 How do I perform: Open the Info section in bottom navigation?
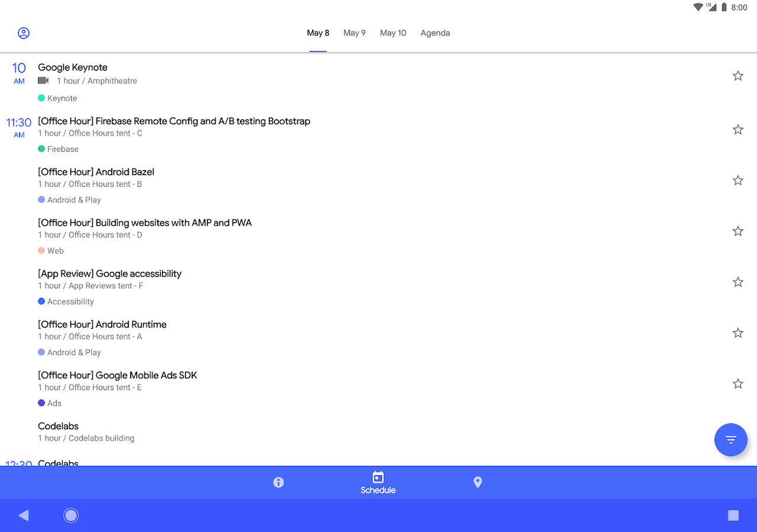[x=279, y=482]
